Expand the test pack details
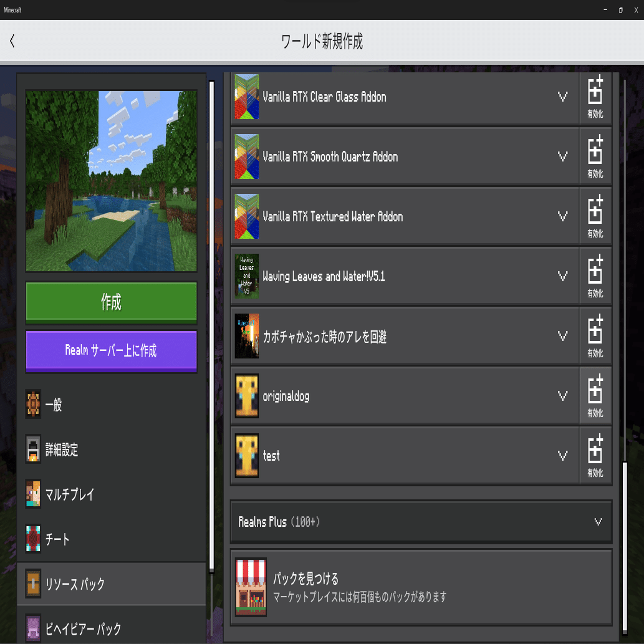 pos(563,456)
